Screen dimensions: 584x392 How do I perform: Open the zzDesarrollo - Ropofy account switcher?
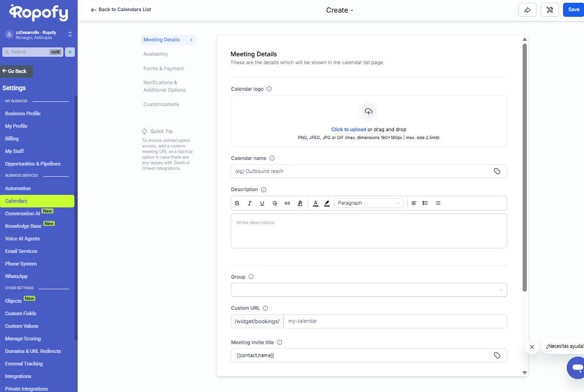37,34
